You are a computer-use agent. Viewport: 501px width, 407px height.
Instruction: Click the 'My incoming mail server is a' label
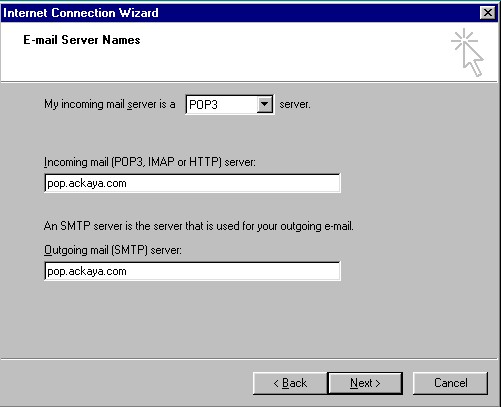coord(110,104)
